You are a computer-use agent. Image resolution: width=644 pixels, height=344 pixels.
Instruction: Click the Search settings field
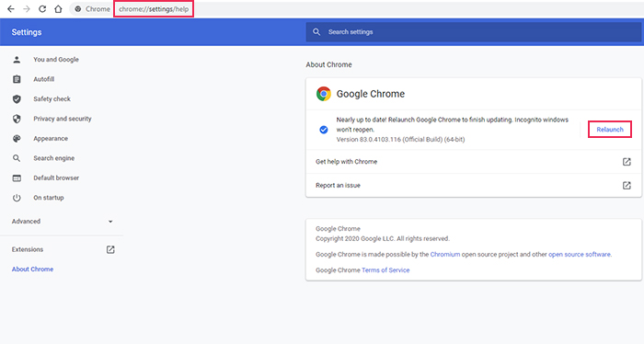click(x=473, y=31)
